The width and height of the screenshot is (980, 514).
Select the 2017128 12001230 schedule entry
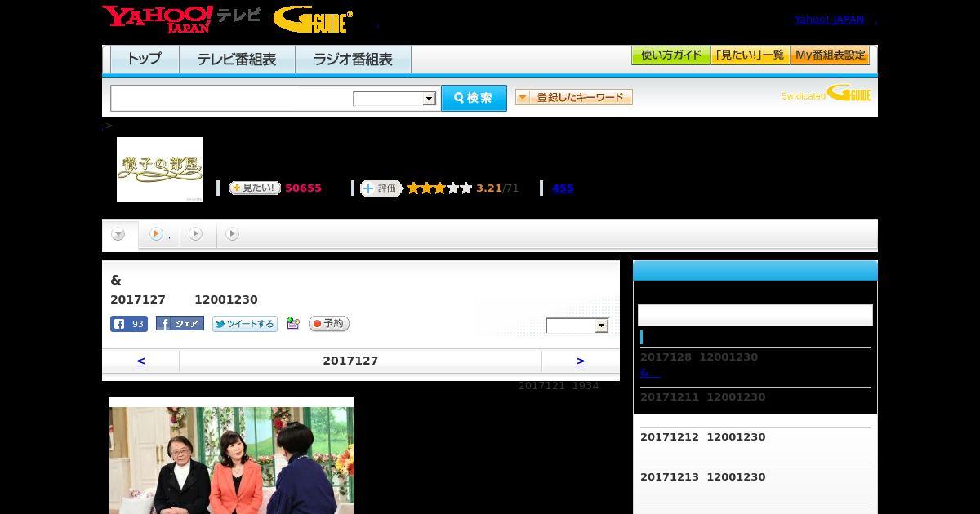coord(699,357)
